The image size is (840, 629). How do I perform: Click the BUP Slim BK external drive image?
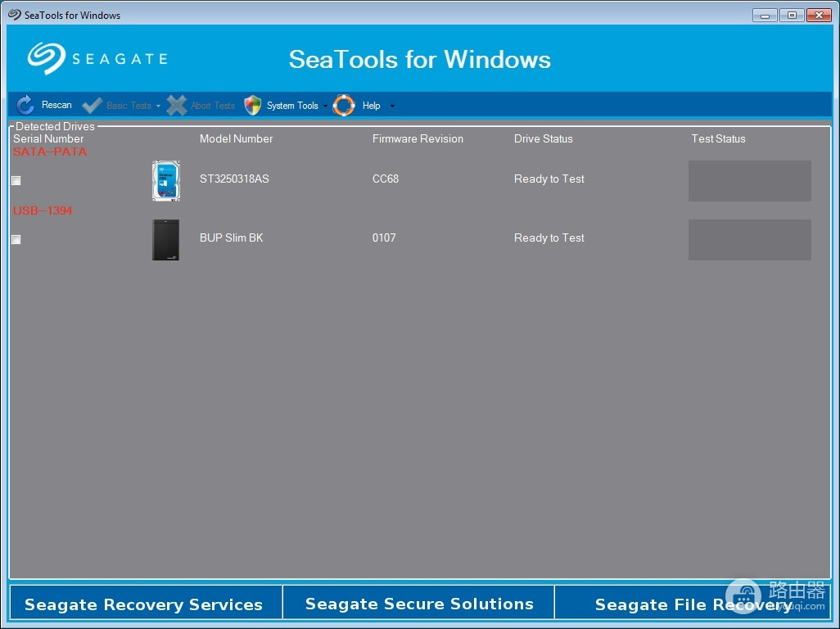166,240
